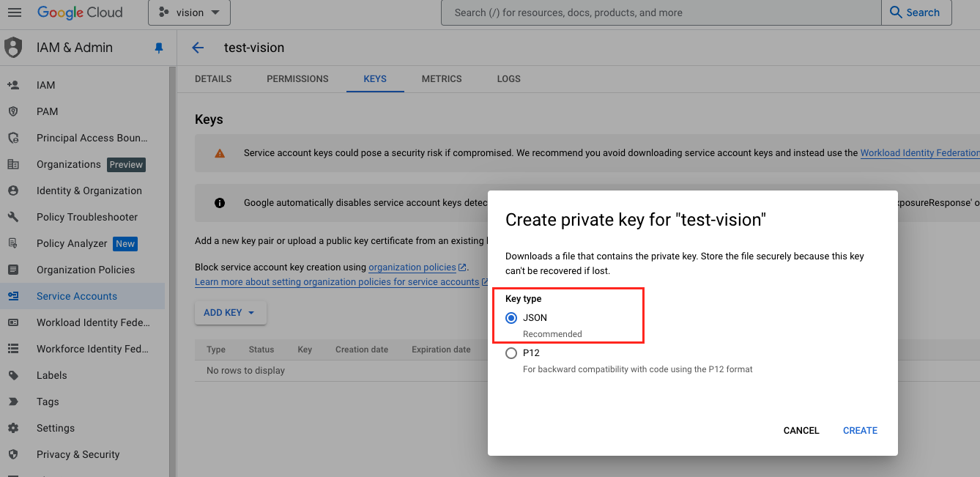Switch to the Metrics tab
Image resolution: width=980 pixels, height=477 pixels.
442,78
